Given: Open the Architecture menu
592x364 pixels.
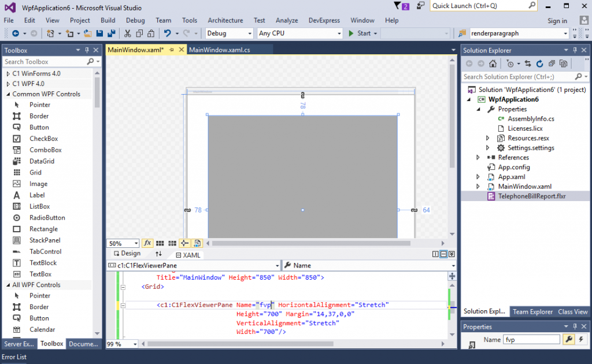Looking at the screenshot, I should click(x=225, y=20).
